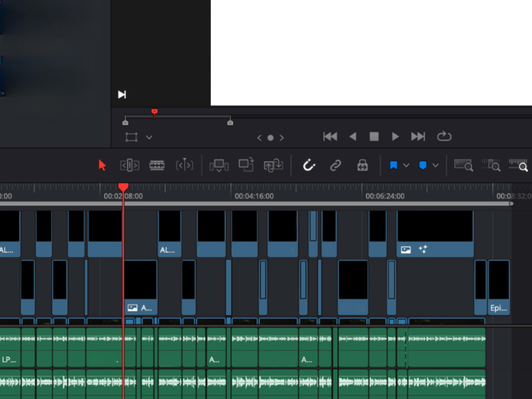Click the red timeline playhead handle
532x399 pixels.
123,187
